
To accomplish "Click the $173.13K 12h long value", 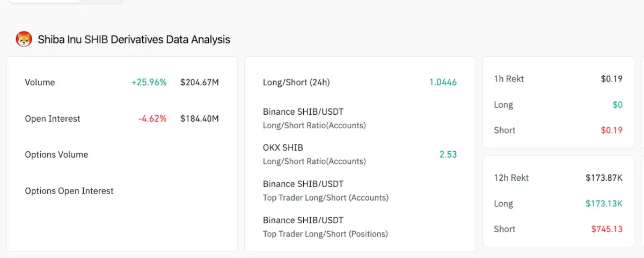I will point(604,203).
